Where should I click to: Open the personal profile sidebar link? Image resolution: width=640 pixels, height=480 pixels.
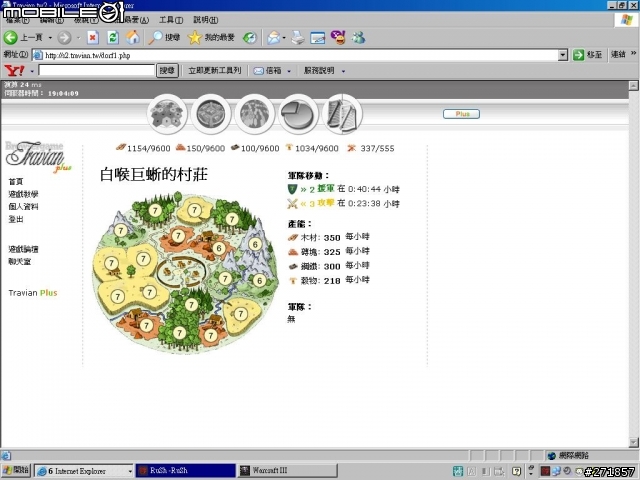(x=23, y=207)
